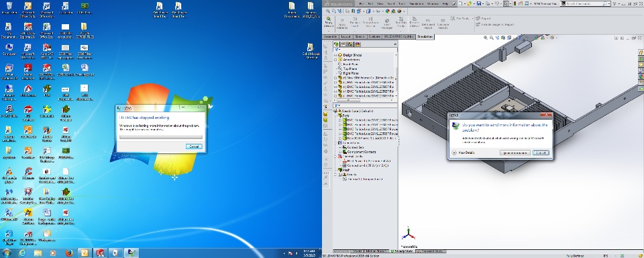Expand the Annotations tree node

tap(335, 60)
